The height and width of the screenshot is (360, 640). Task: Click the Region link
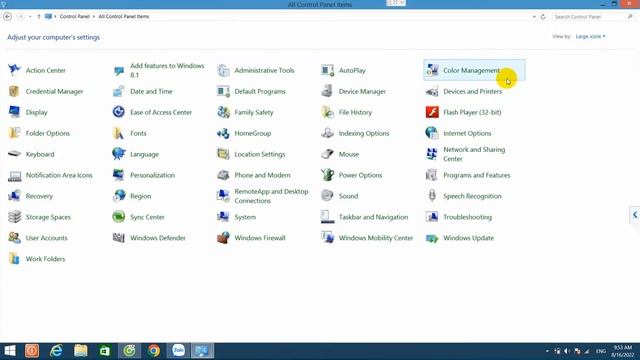point(140,196)
